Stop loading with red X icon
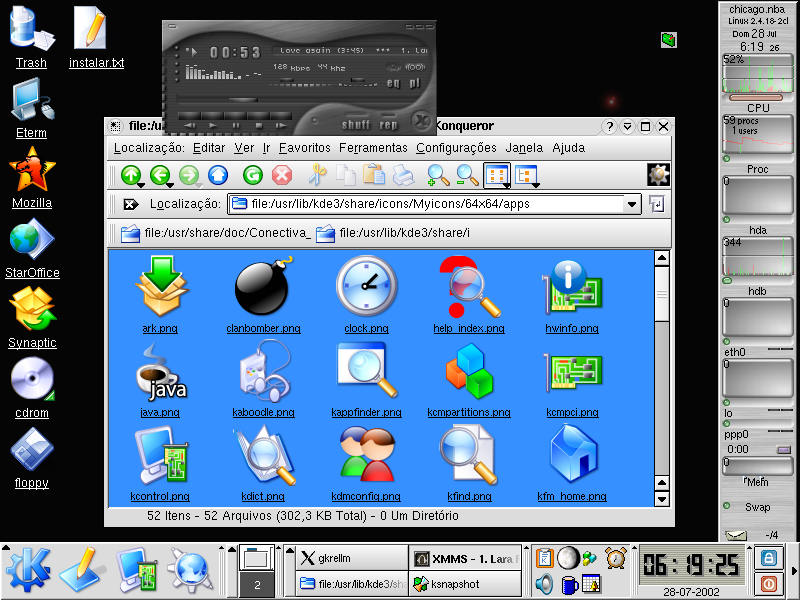 tap(282, 175)
